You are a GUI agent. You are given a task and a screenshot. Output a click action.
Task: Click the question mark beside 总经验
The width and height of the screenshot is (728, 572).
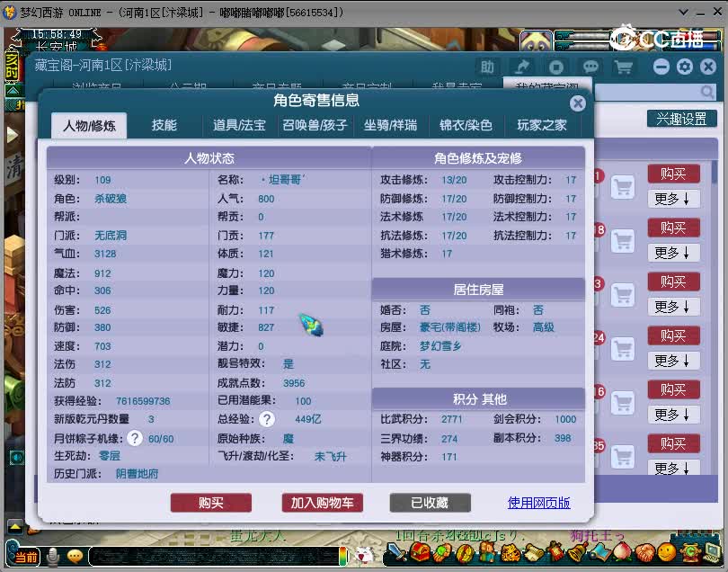pos(267,419)
